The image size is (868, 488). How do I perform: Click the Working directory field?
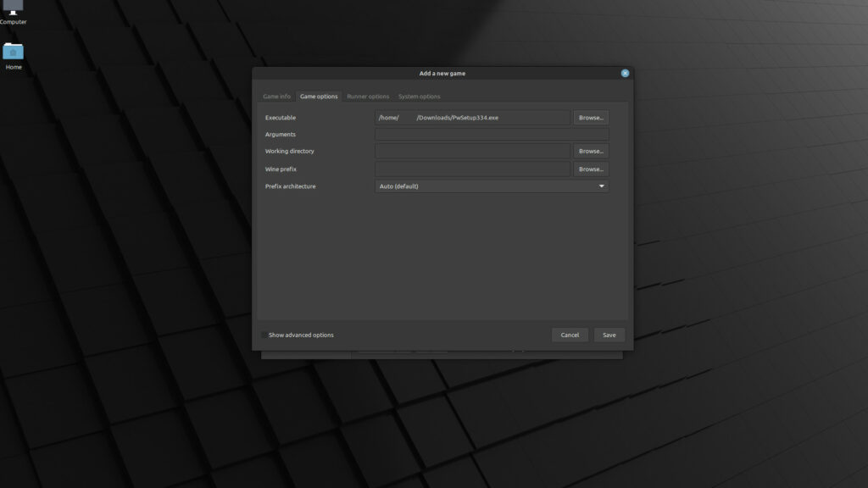[472, 151]
